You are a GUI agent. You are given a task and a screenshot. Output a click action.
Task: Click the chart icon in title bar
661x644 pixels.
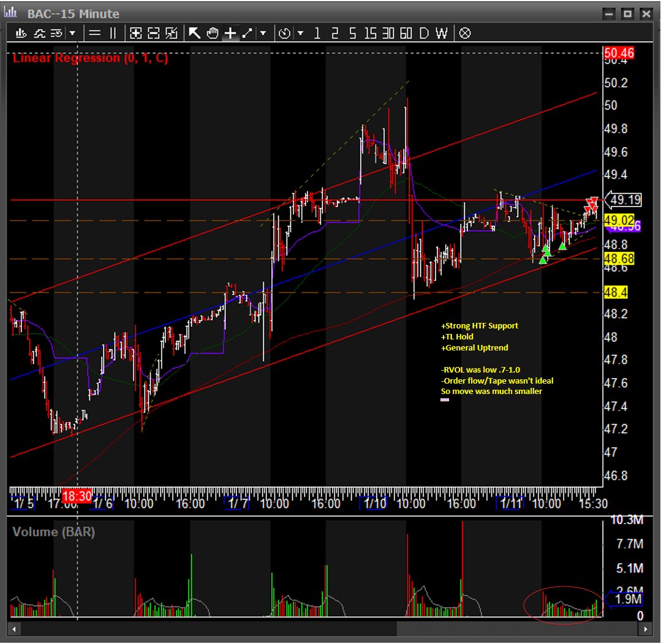click(x=10, y=13)
